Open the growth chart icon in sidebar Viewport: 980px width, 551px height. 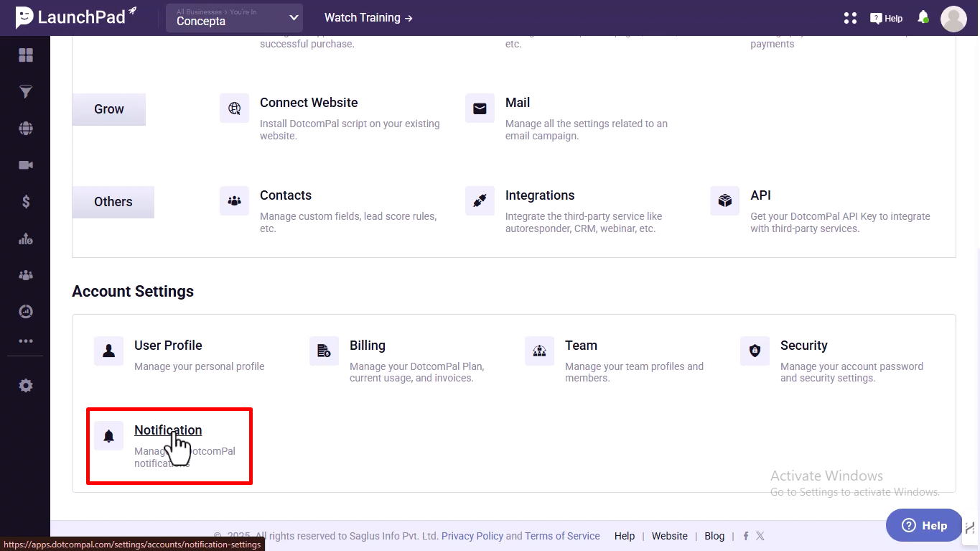[x=26, y=239]
